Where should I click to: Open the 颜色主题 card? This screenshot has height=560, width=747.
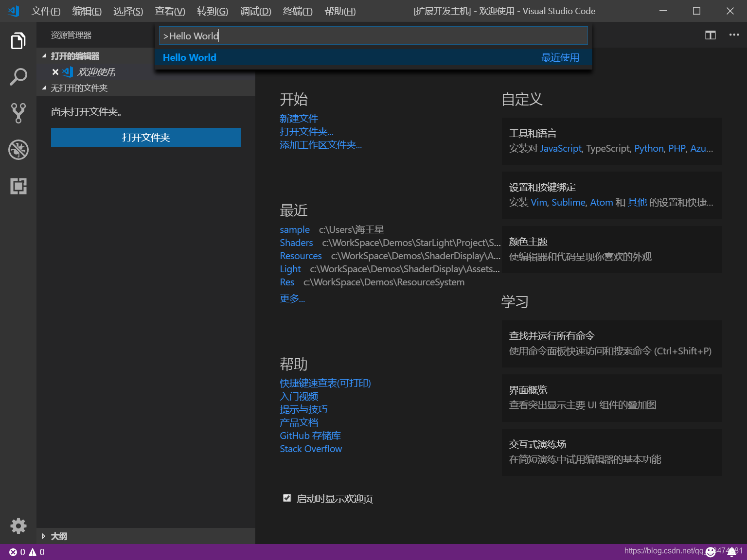tap(611, 249)
